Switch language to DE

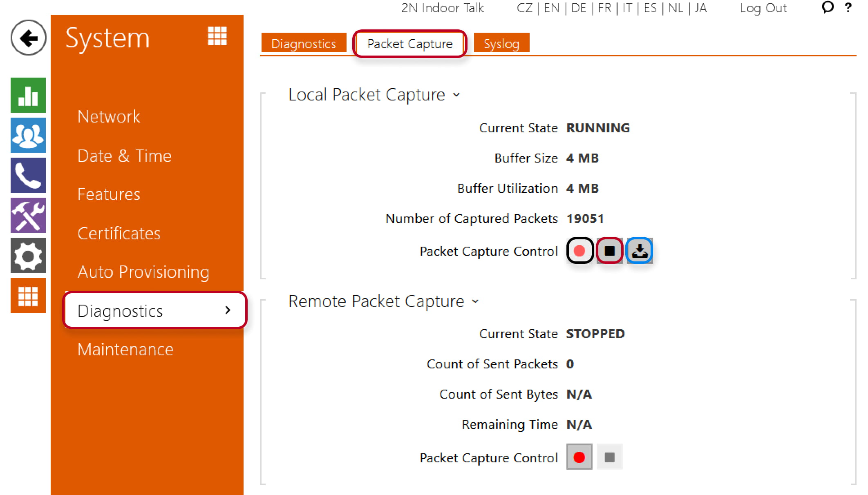[579, 8]
